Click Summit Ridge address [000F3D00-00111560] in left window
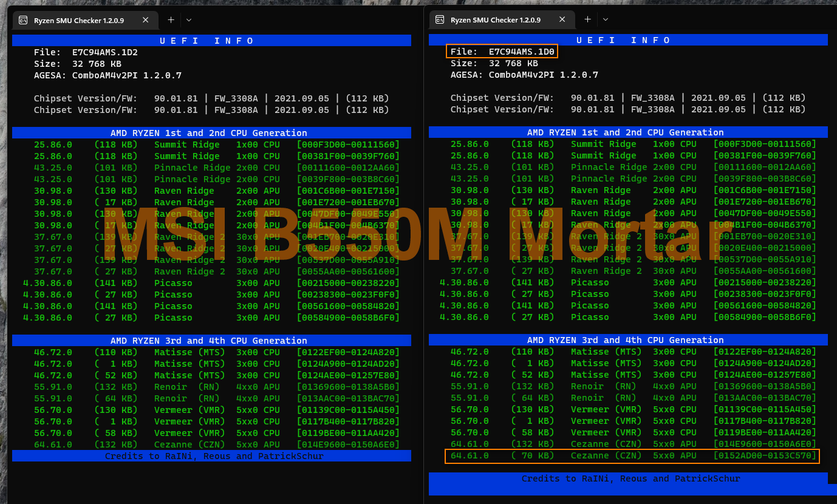This screenshot has width=837, height=504. (x=348, y=145)
